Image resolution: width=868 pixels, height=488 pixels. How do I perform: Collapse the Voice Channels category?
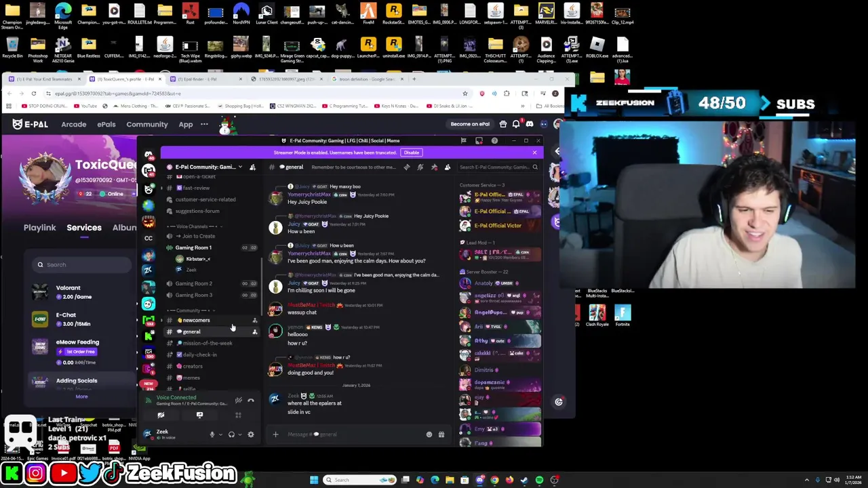click(193, 226)
